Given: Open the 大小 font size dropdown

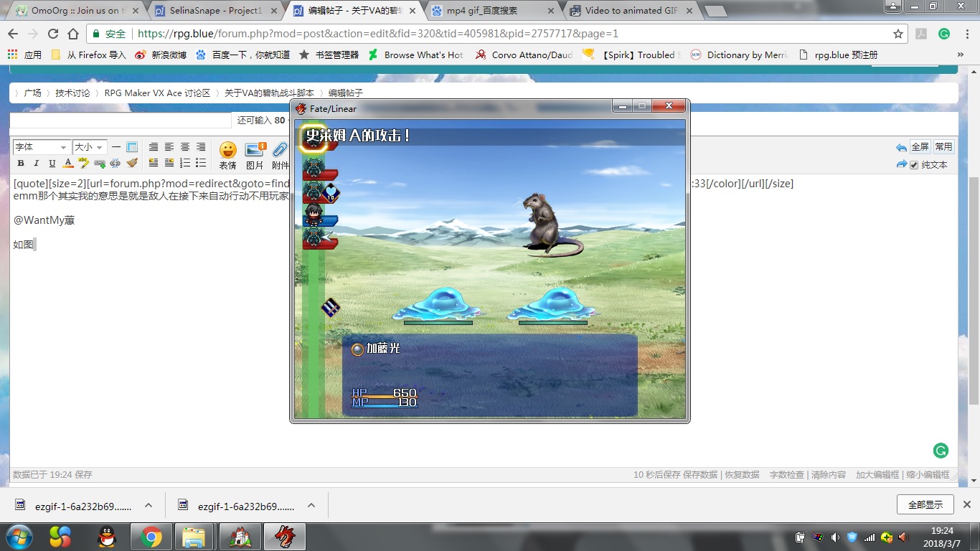Looking at the screenshot, I should click(x=90, y=147).
